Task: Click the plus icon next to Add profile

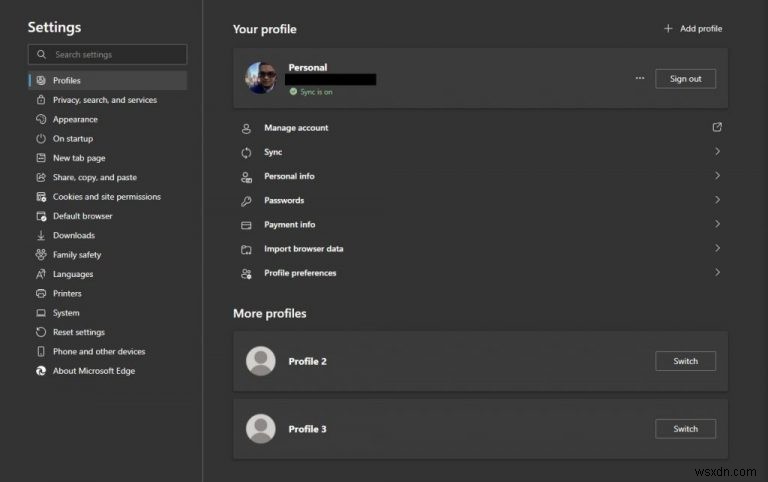Action: tap(668, 28)
